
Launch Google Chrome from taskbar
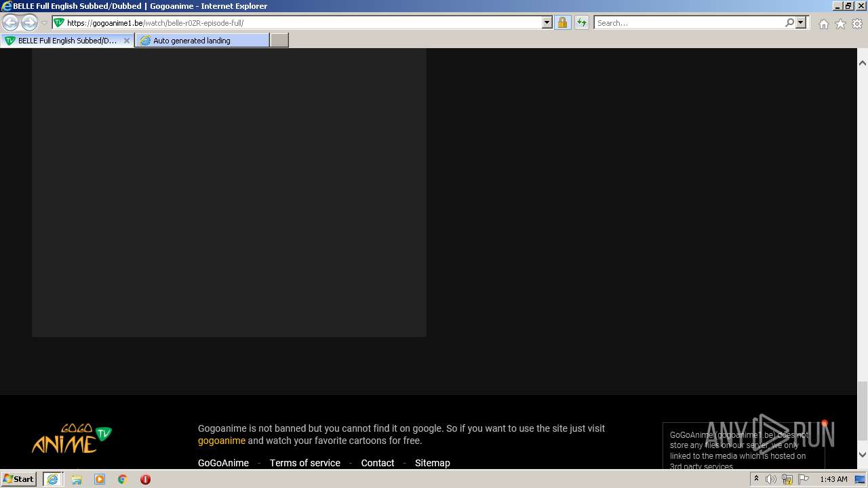pos(123,479)
